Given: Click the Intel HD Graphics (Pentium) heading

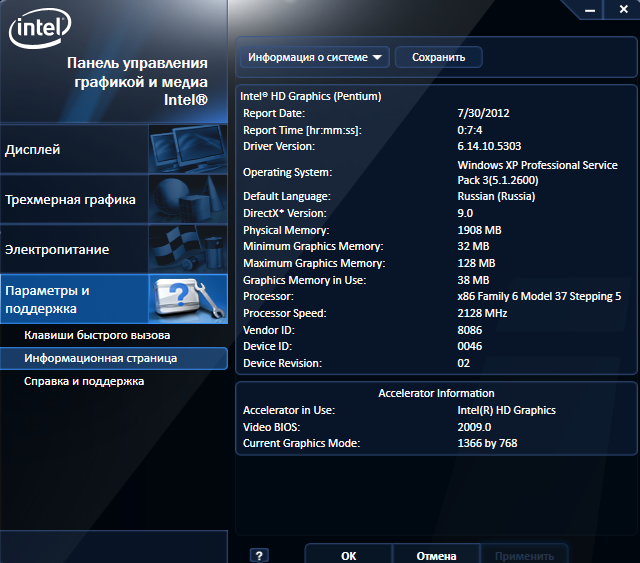Looking at the screenshot, I should [x=311, y=96].
